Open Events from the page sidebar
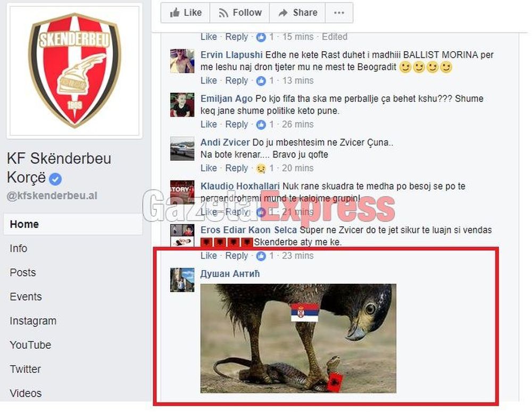Viewport: 532px width, 418px height. pos(26,297)
